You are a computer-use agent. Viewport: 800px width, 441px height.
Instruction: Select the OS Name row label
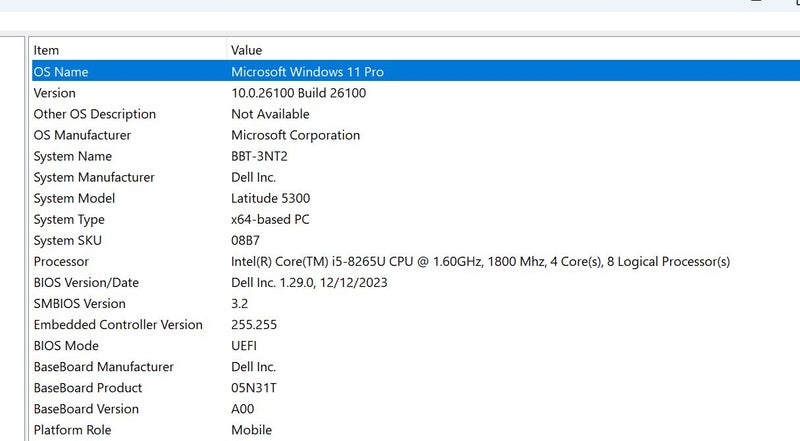click(x=61, y=71)
